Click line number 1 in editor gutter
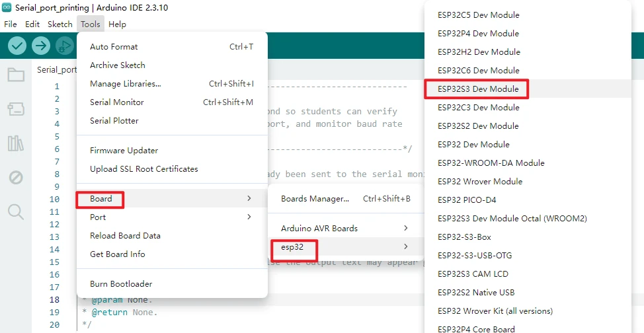This screenshot has width=644, height=333. point(57,87)
